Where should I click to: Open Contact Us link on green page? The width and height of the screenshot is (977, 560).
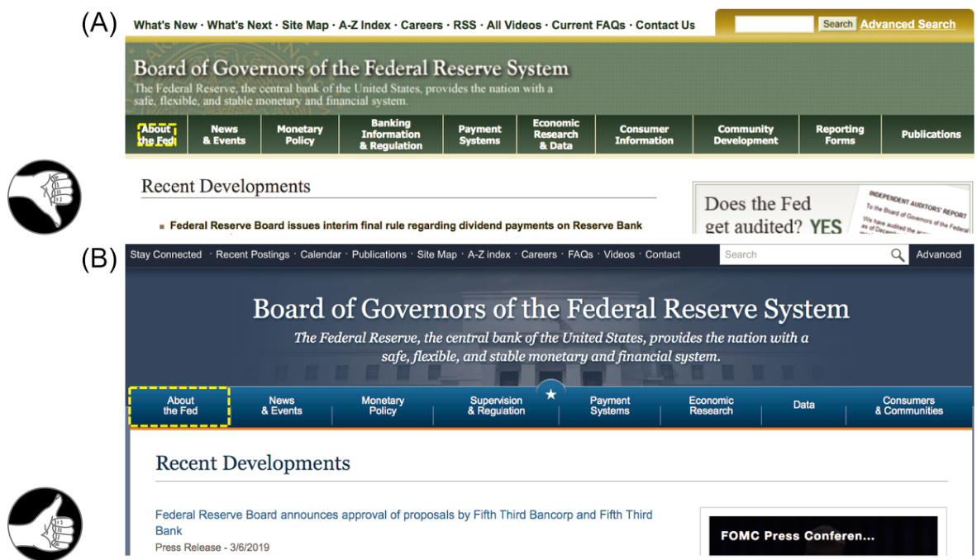(x=665, y=26)
